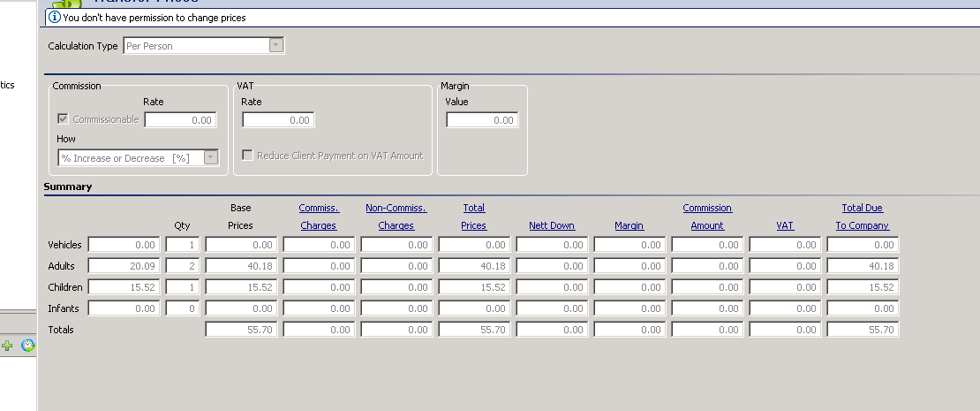Click the Margin column link
980x411 pixels.
[629, 225]
